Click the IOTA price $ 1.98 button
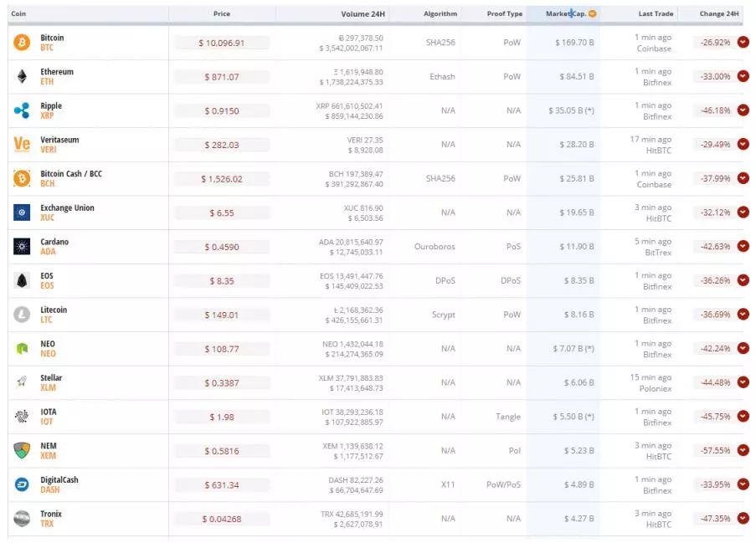Screen dimensions: 756x543 pyautogui.click(x=222, y=417)
